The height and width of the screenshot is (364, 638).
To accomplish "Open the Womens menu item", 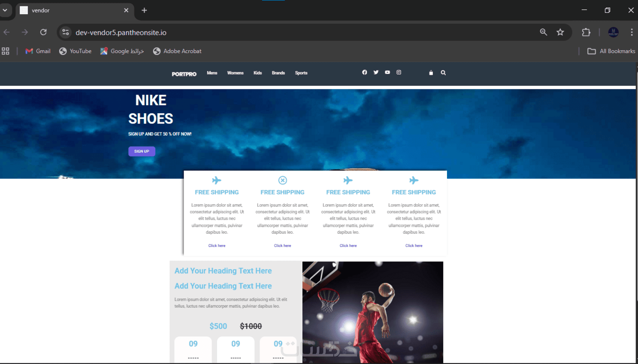I will point(235,73).
